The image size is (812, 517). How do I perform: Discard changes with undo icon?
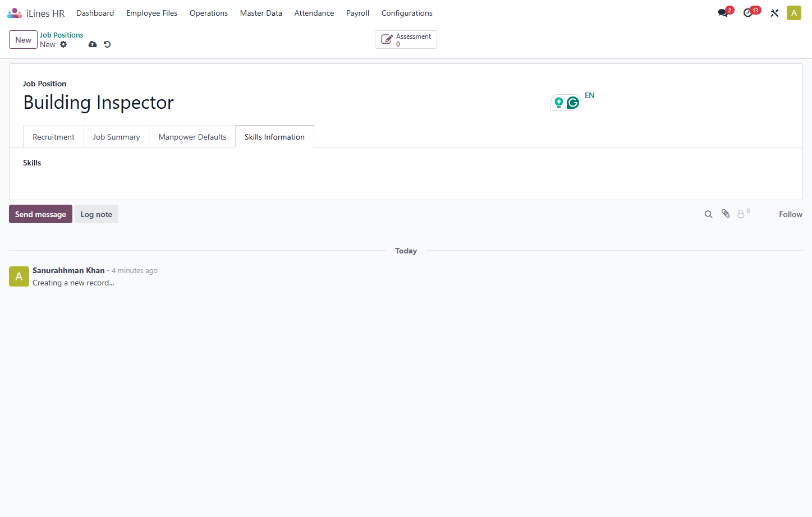107,44
